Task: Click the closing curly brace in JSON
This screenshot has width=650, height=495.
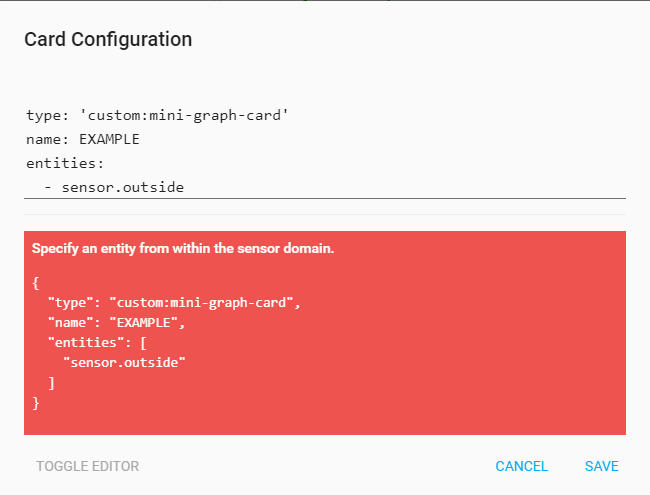Action: 36,403
